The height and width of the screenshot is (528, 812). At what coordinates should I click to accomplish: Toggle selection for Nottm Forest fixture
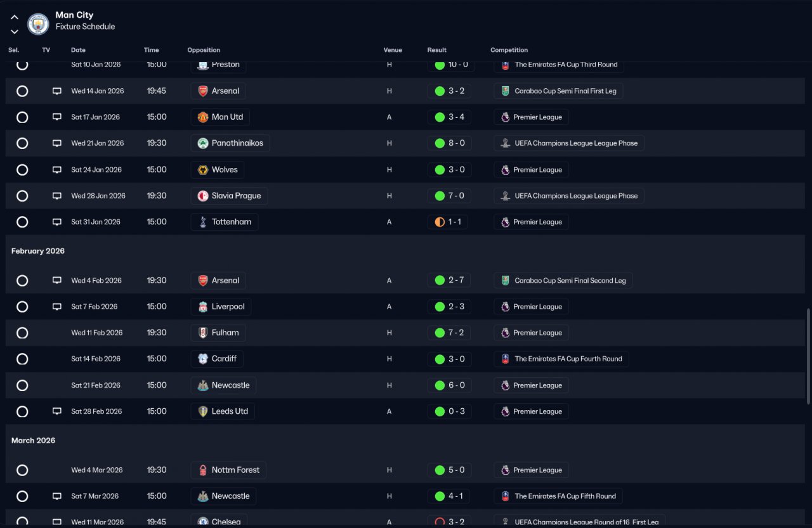[22, 470]
